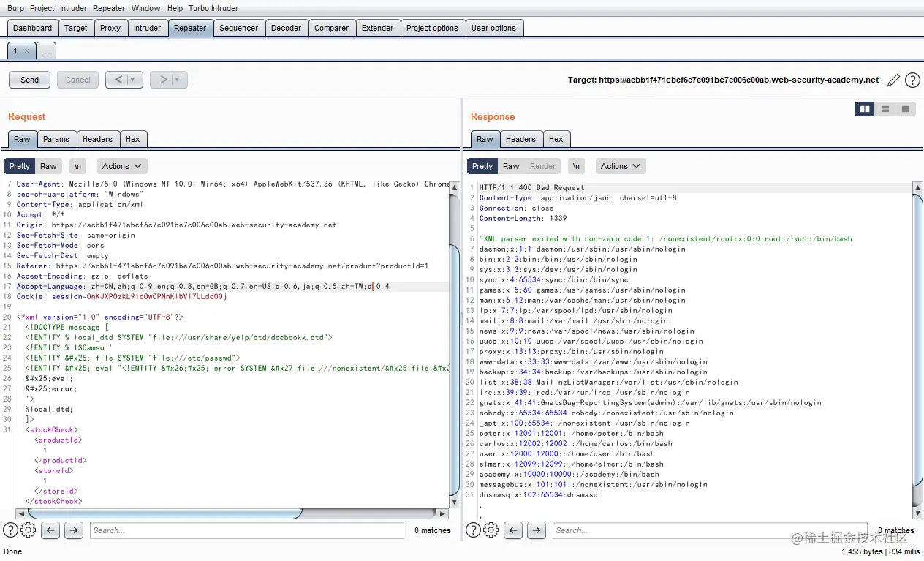Edit target with the pencil icon
Screen dimensions: 924x561
click(893, 80)
